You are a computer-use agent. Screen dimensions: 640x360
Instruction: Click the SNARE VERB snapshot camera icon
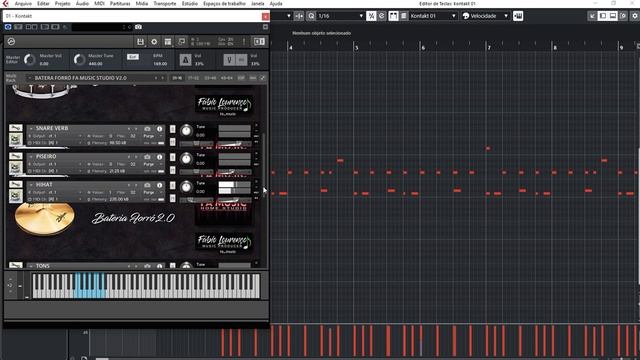point(147,129)
